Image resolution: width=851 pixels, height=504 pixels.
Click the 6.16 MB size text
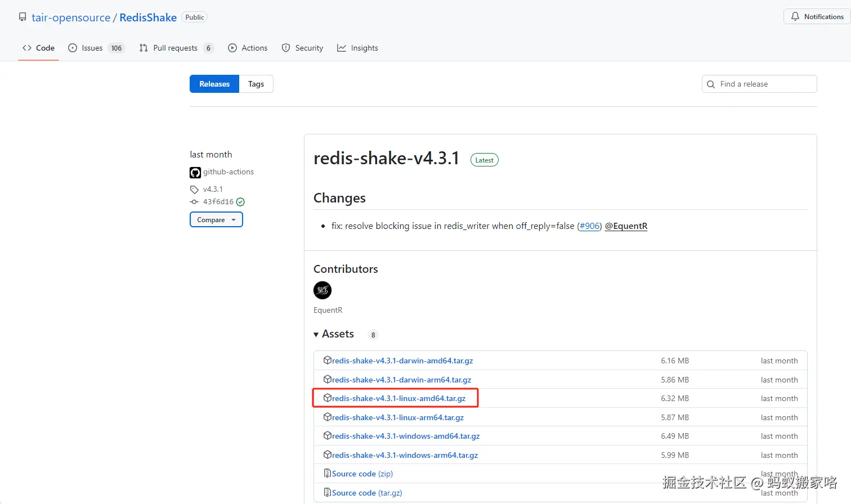(x=675, y=361)
